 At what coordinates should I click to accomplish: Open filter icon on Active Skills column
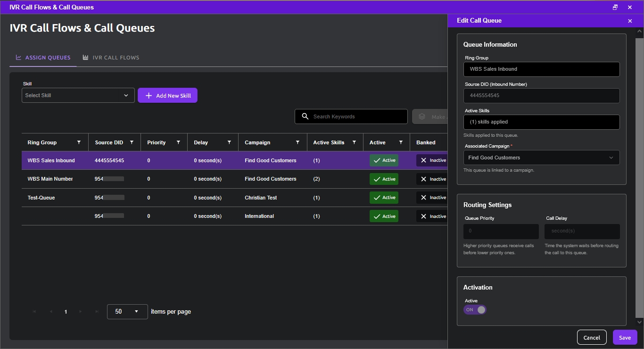tap(354, 142)
